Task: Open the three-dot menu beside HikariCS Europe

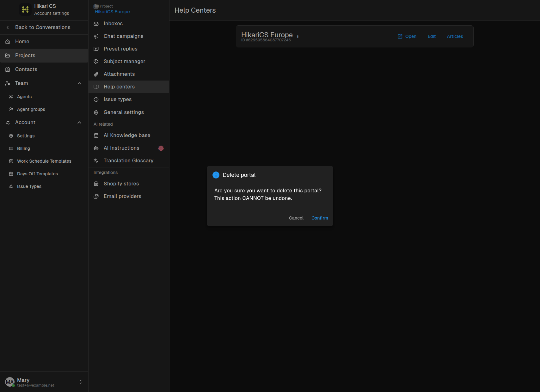Action: 298,36
